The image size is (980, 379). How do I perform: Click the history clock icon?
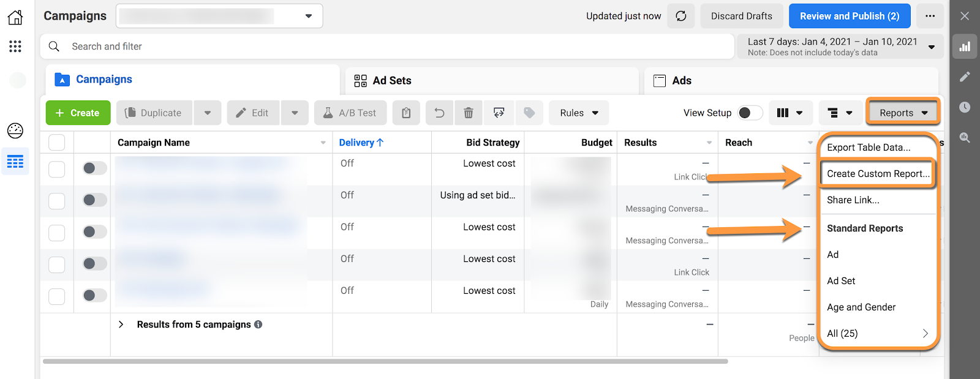point(965,107)
